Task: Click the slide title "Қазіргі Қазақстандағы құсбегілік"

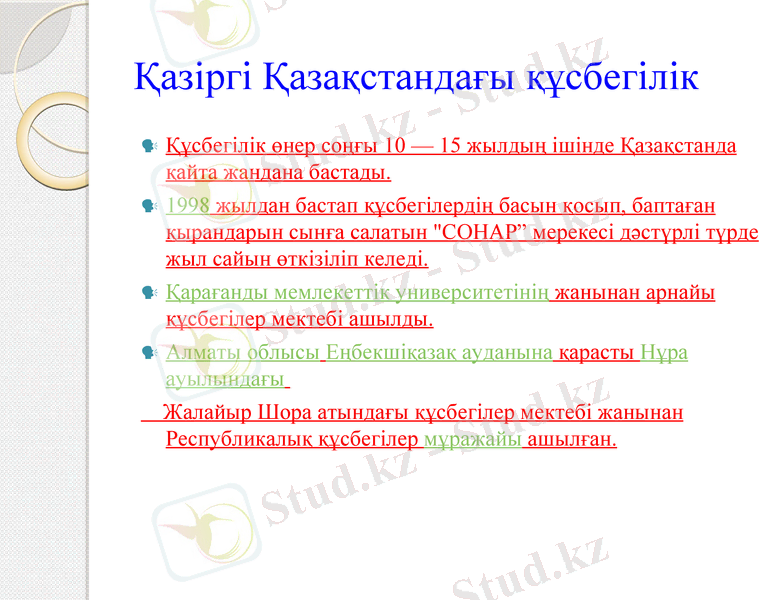Action: coord(416,77)
